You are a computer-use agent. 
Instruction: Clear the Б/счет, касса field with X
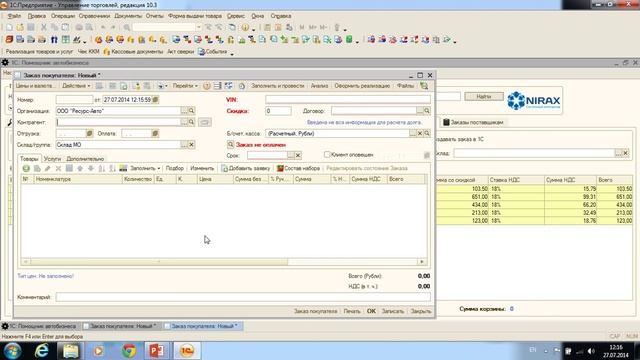pyautogui.click(x=420, y=133)
